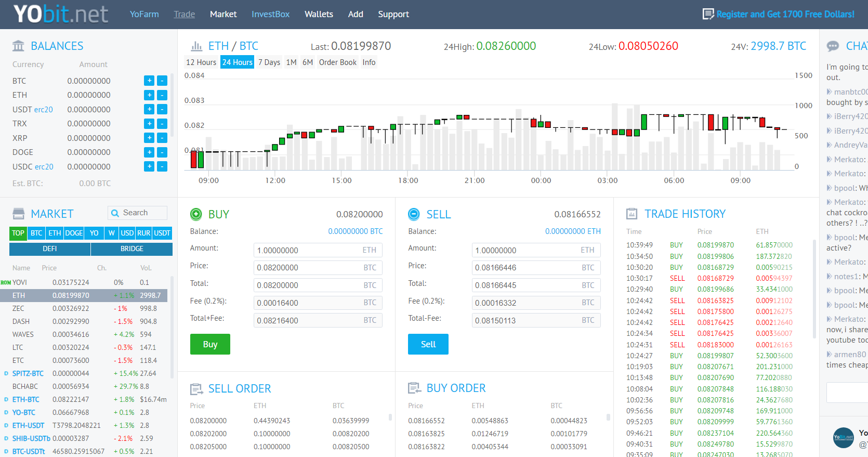Viewport: 868px width, 457px height.
Task: Select the RUR market filter tab
Action: (x=144, y=233)
